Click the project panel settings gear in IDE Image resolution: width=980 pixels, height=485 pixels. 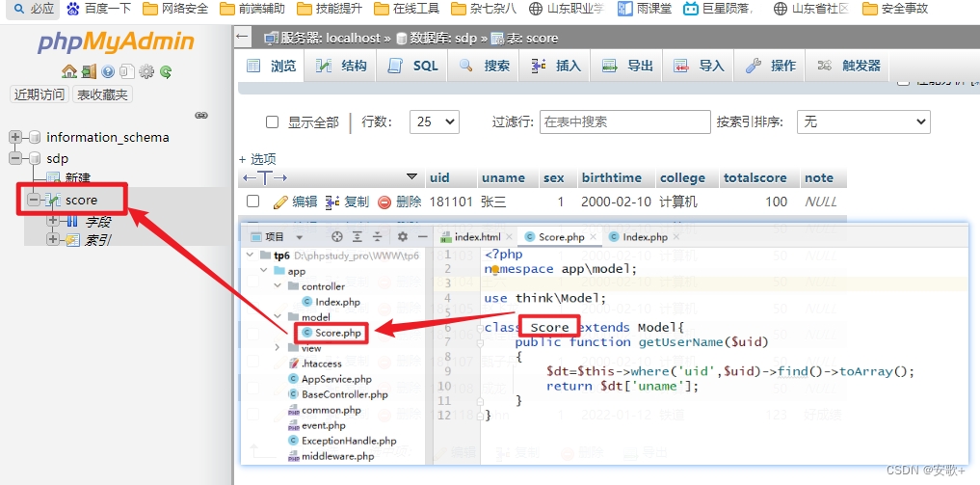402,237
